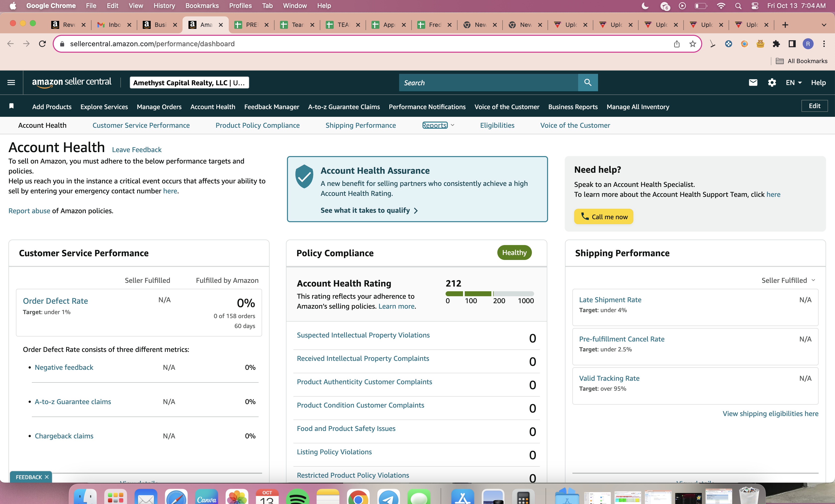Toggle the Chrome side panel icon
The height and width of the screenshot is (504, 835).
click(x=792, y=44)
